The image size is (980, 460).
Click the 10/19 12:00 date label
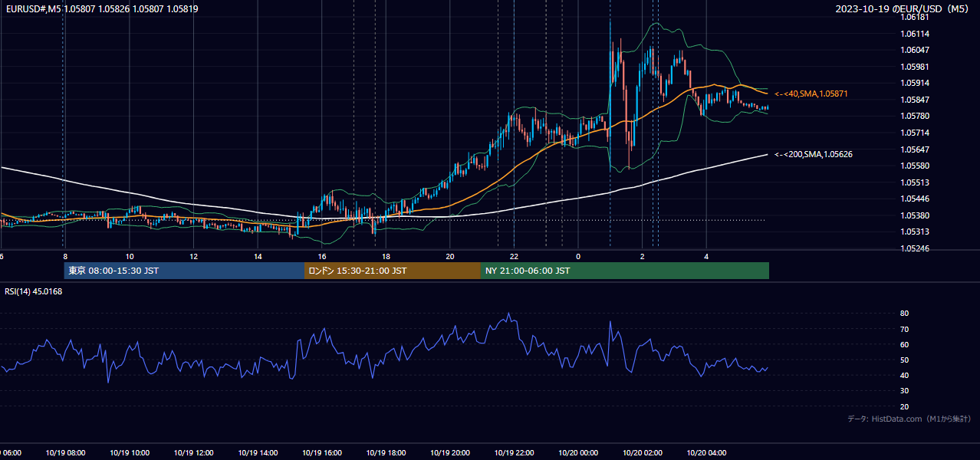pos(193,453)
